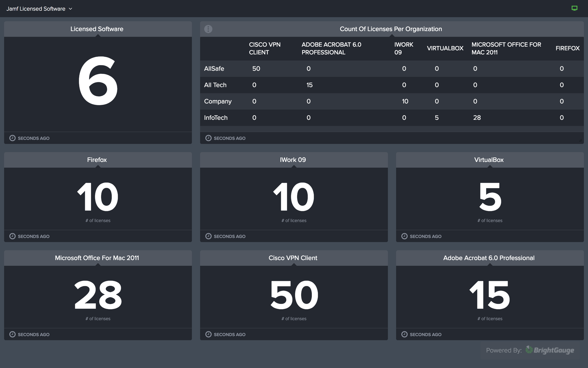Click SECONDS AGO text under Licensed Software
This screenshot has width=588, height=368.
pyautogui.click(x=33, y=138)
